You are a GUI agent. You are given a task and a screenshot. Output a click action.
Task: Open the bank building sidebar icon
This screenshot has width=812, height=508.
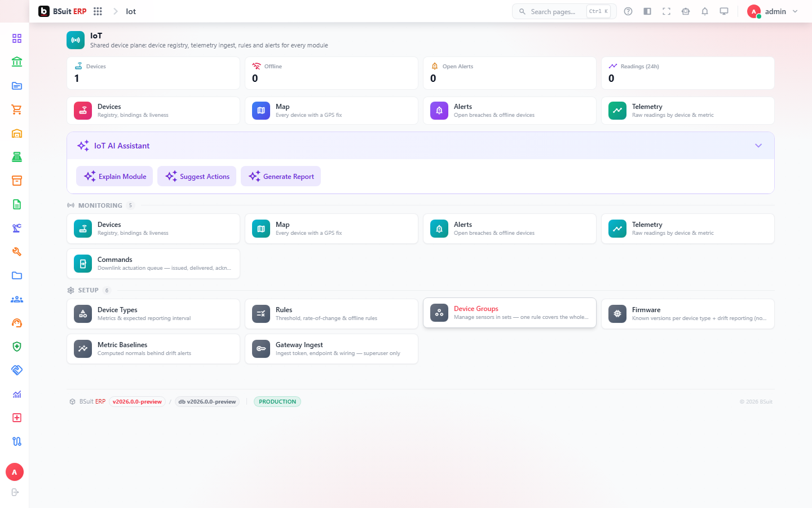click(17, 62)
